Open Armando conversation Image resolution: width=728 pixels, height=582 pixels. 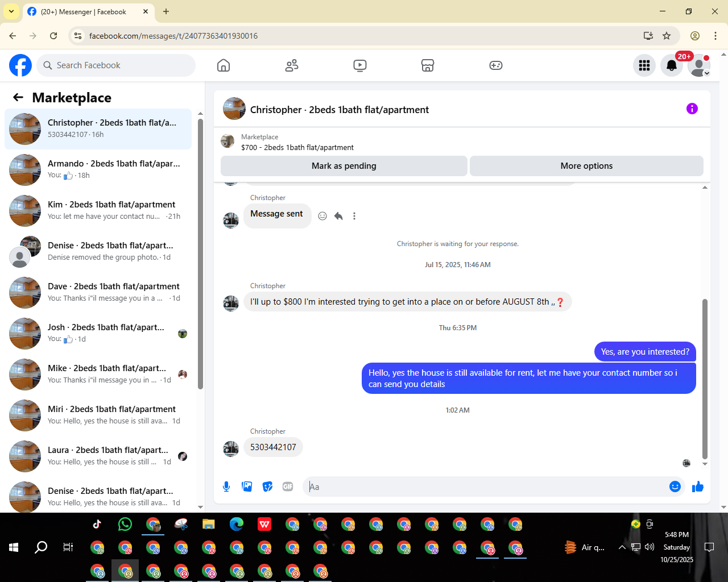98,170
